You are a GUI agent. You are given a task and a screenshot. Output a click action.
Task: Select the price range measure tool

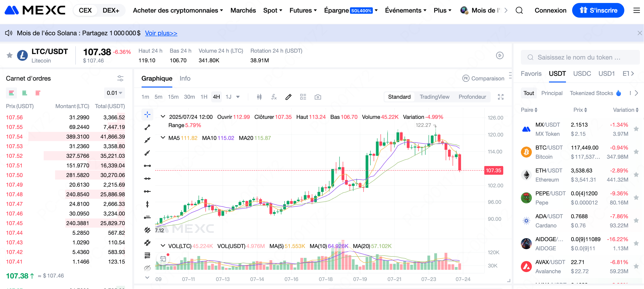[147, 217]
